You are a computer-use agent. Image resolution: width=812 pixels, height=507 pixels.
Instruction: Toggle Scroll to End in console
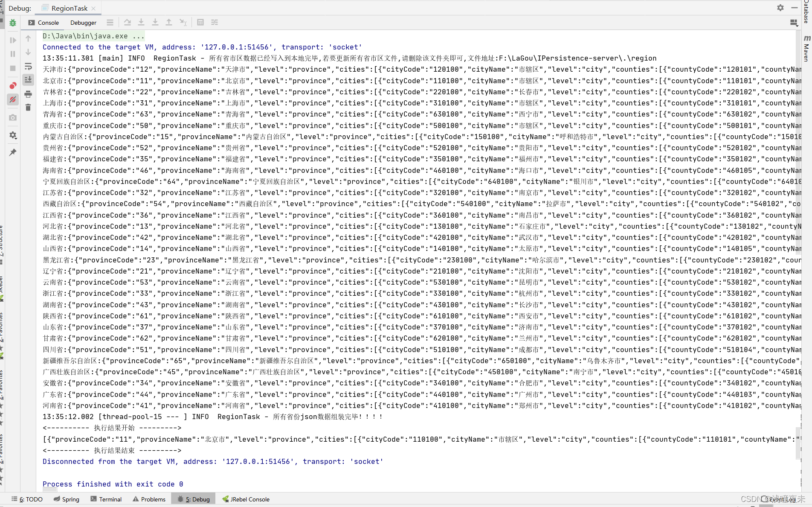tap(28, 79)
